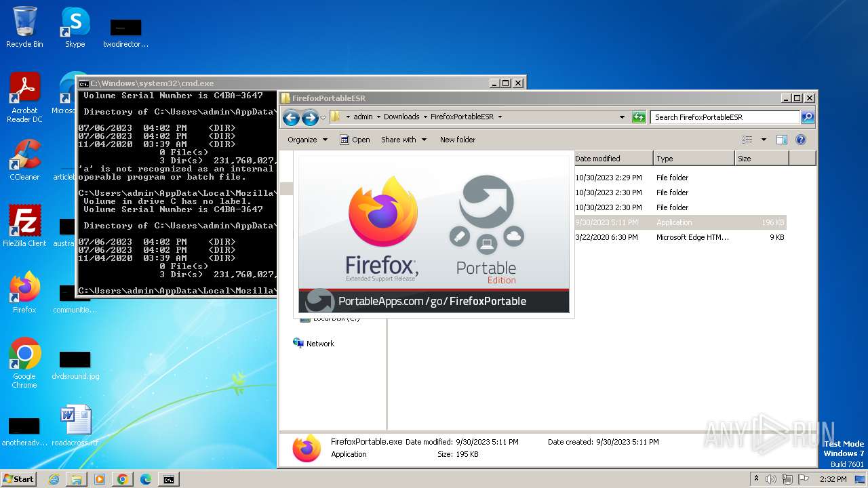This screenshot has height=488, width=868.
Task: Sort files by Type column header
Action: (694, 159)
